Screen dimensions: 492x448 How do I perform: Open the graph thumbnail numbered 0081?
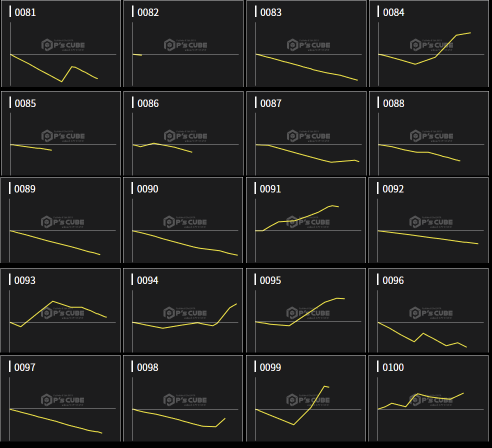pos(61,44)
